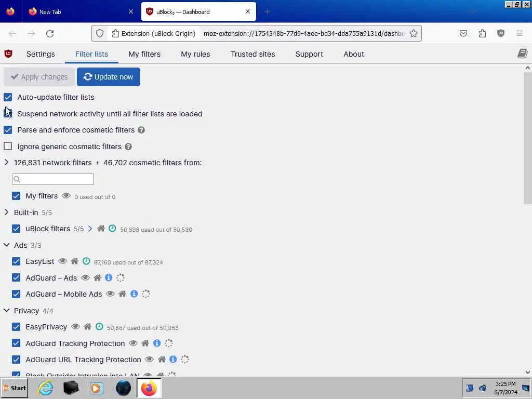This screenshot has height=399, width=532.
Task: Open the AdGuard Tracking Protection home icon
Action: coord(145,343)
